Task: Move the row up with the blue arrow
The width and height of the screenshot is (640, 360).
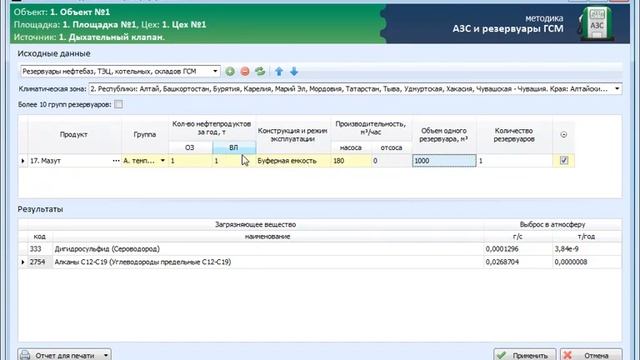Action: pos(279,71)
